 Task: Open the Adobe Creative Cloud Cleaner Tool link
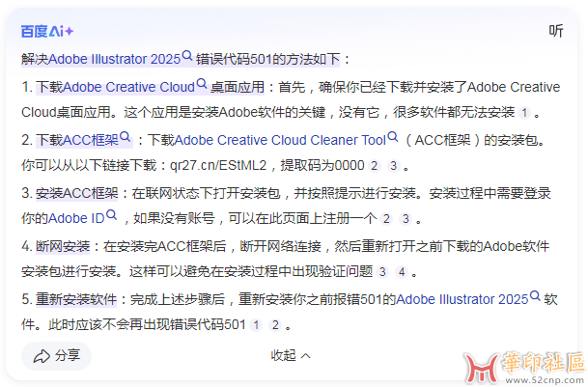point(280,140)
